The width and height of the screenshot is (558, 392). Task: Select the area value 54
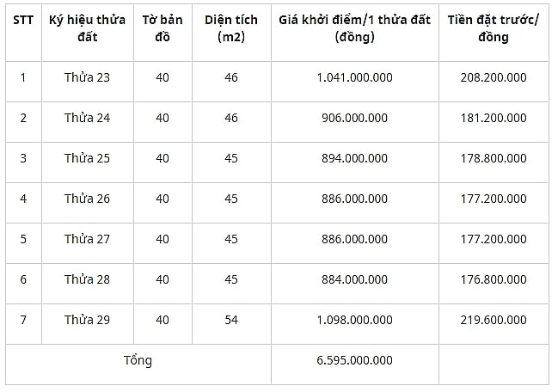click(231, 320)
